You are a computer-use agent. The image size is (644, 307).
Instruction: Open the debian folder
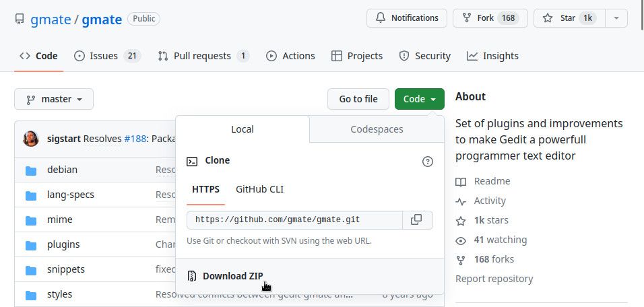pyautogui.click(x=62, y=170)
